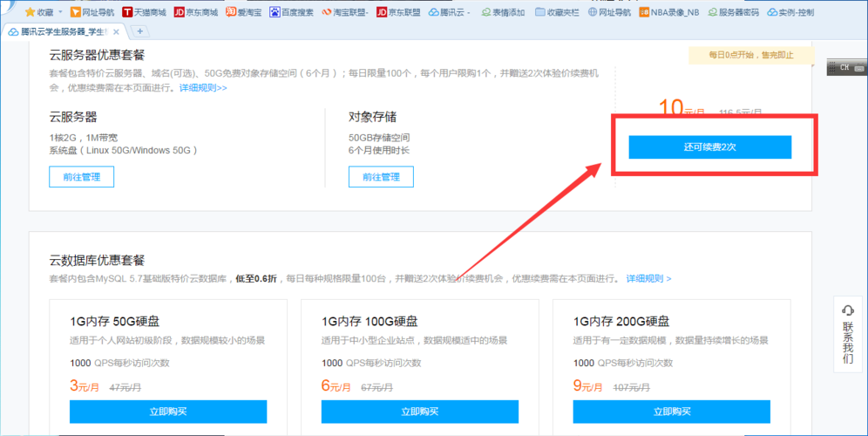This screenshot has height=436, width=868.
Task: Click 前往管理 under 云服务器
Action: [81, 177]
